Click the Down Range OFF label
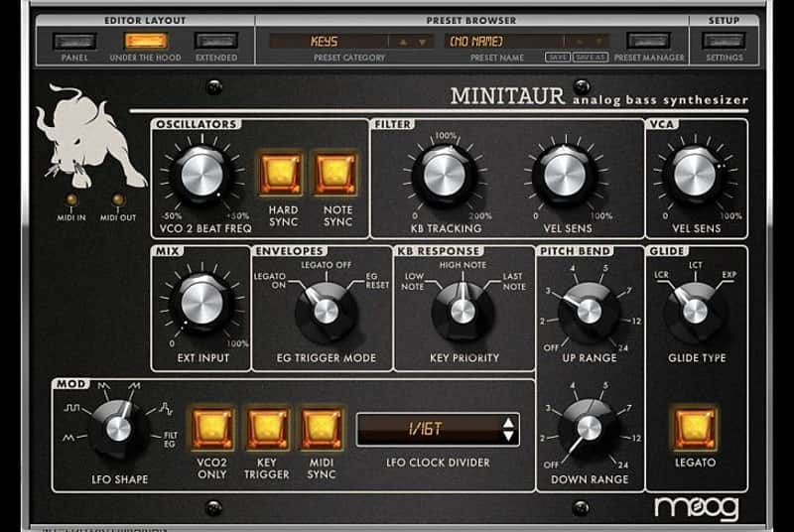 (x=551, y=465)
